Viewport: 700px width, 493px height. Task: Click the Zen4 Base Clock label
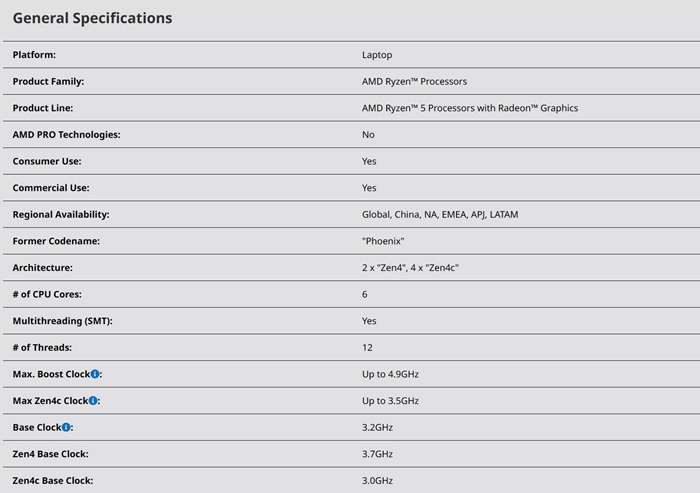(x=52, y=454)
